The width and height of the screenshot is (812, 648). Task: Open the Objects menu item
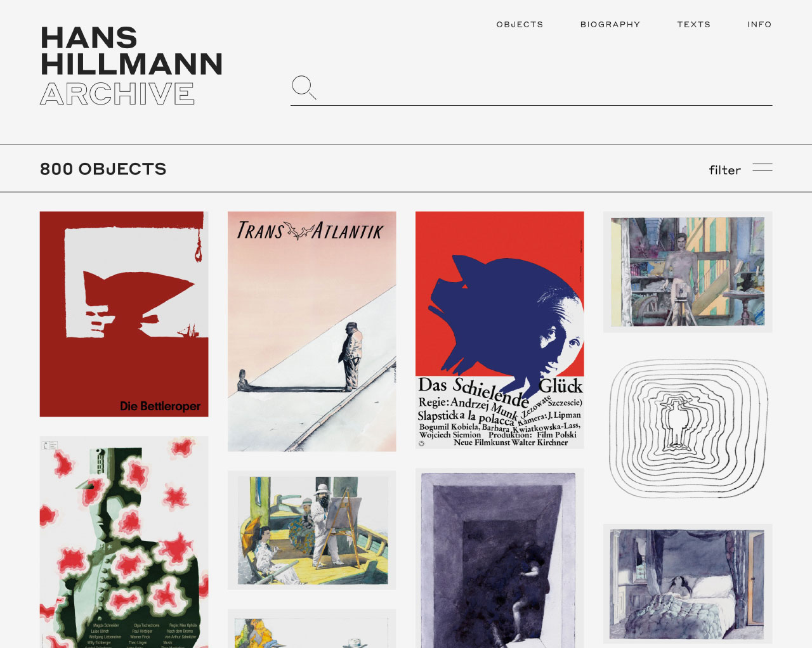(520, 24)
